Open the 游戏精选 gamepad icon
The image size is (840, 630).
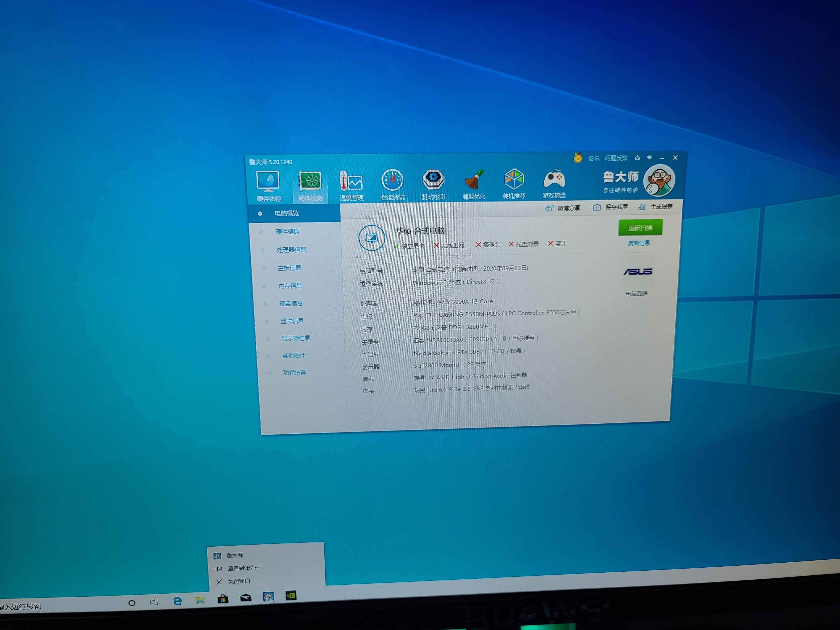554,179
